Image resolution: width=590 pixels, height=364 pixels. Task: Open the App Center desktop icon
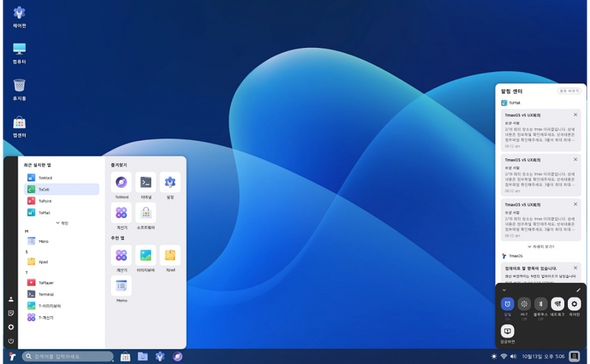click(19, 122)
